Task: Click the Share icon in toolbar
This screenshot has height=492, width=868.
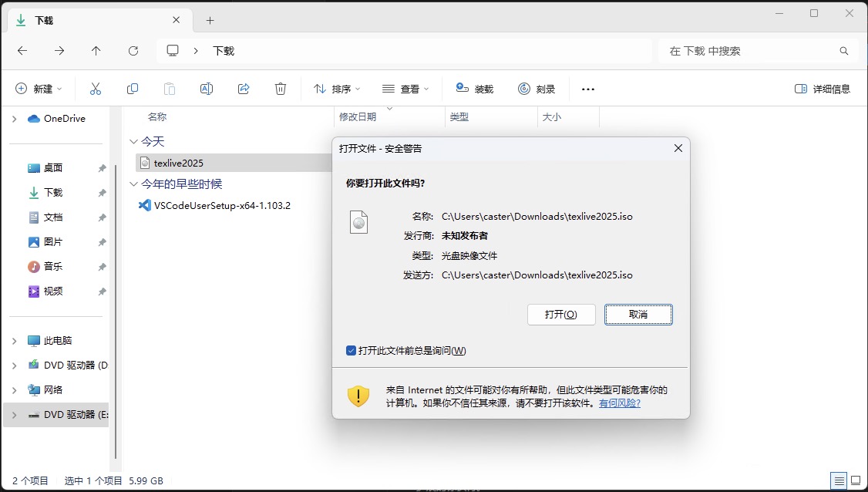Action: pyautogui.click(x=244, y=89)
